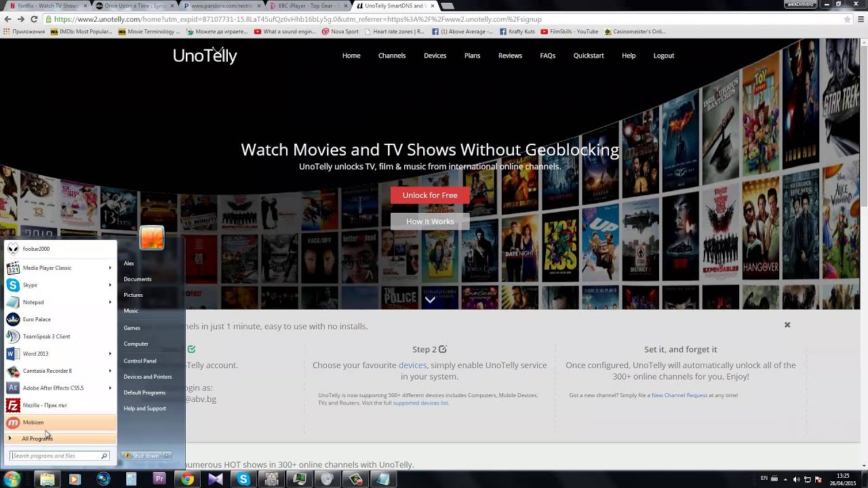Open the New Channel Request link
Image resolution: width=868 pixels, height=488 pixels.
tap(679, 395)
